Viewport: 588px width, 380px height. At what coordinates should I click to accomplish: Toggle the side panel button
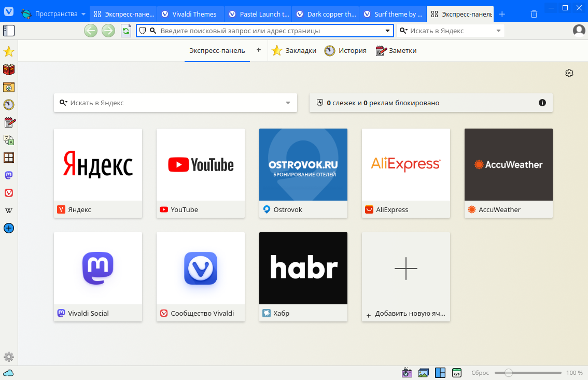(x=9, y=31)
